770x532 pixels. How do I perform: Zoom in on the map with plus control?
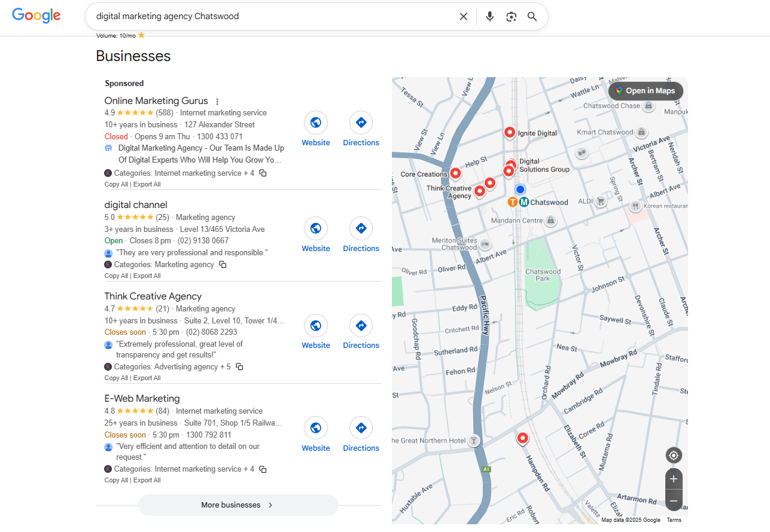[x=673, y=478]
